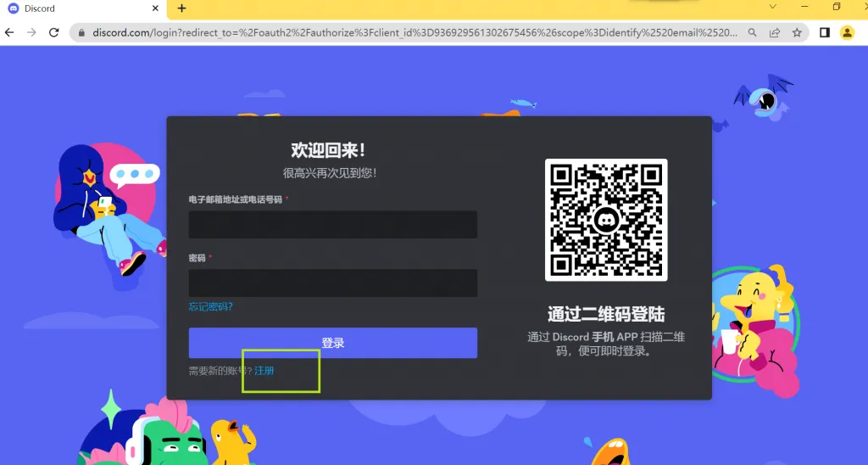Click the 忘记密码? link
This screenshot has height=465, width=868.
point(210,306)
